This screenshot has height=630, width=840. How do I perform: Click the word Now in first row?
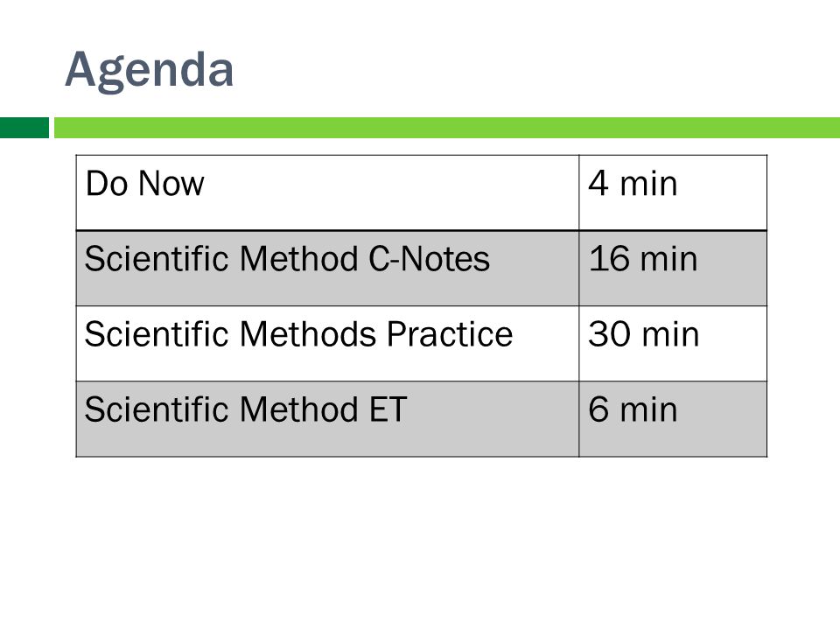click(x=171, y=184)
